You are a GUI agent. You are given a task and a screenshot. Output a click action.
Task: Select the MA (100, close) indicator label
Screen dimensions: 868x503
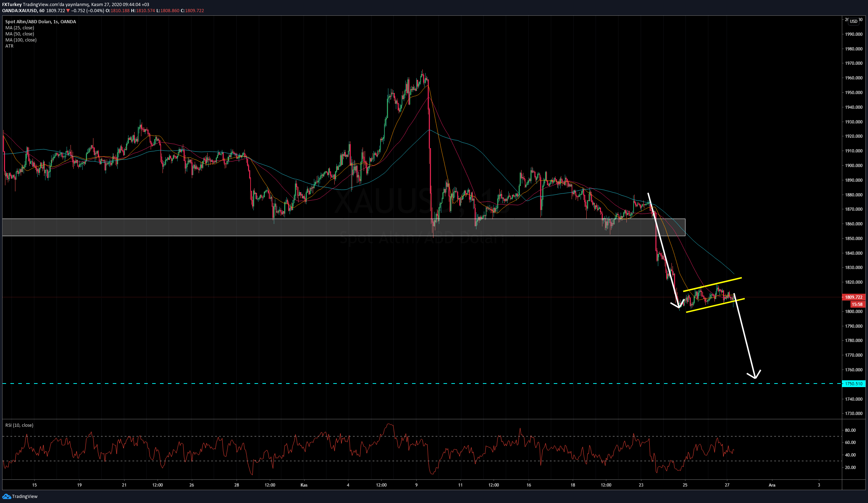click(21, 40)
